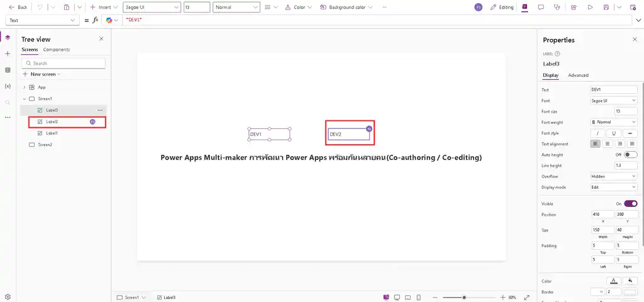Select Label1 in tree view
This screenshot has width=644, height=302.
pyautogui.click(x=64, y=133)
